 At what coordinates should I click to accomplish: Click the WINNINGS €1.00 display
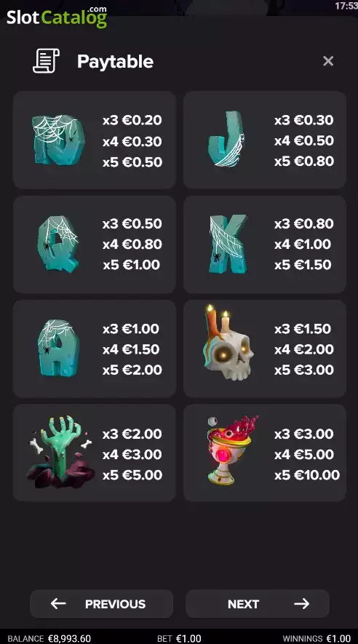pos(317,639)
